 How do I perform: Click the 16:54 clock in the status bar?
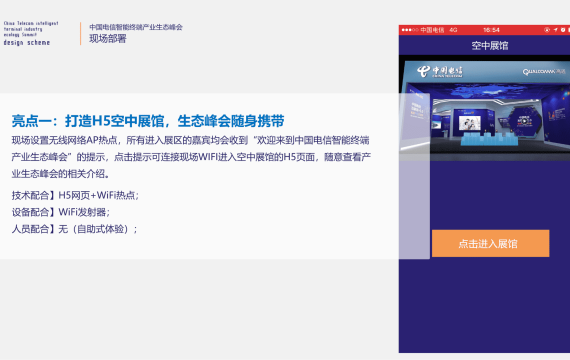[x=491, y=30]
